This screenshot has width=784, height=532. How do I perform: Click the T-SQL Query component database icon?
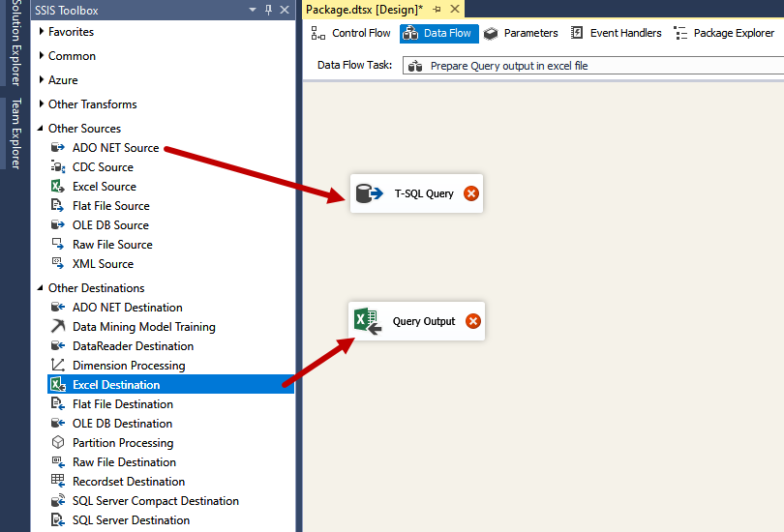[x=369, y=193]
